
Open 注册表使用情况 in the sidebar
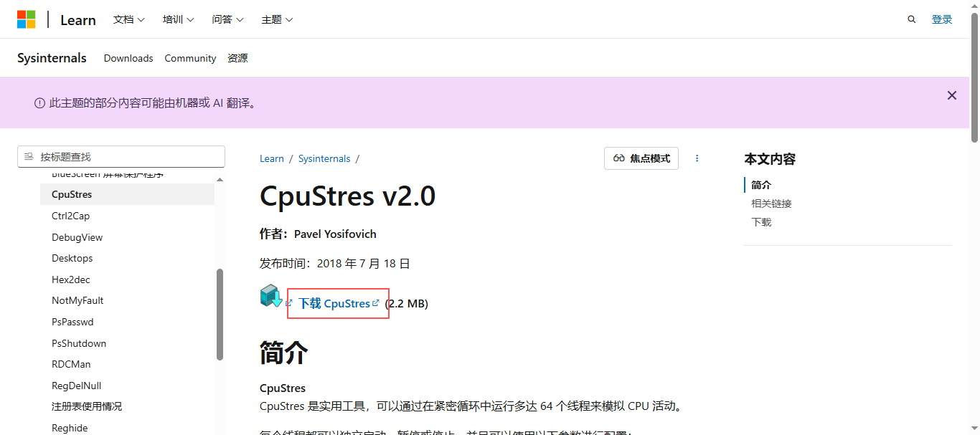pos(87,406)
